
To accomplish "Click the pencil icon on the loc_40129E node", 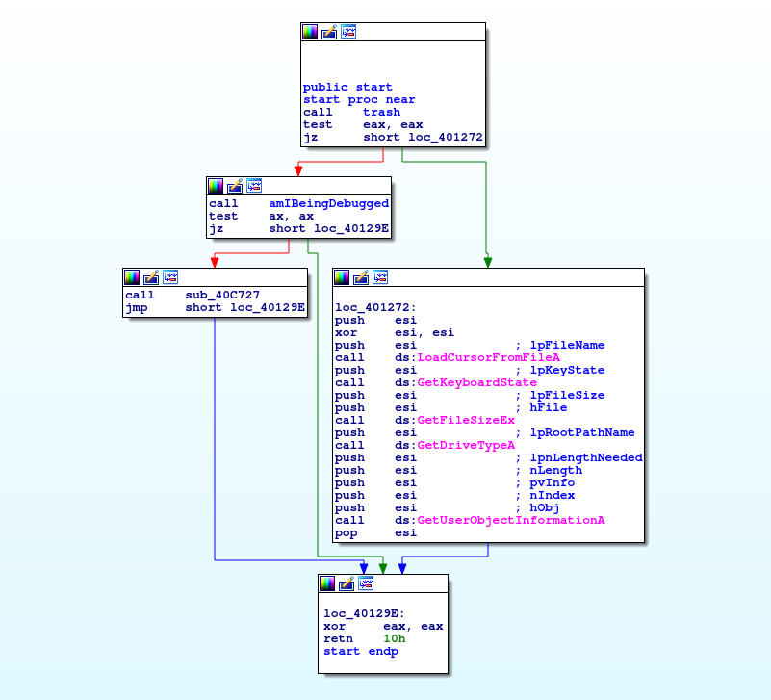I will point(346,583).
